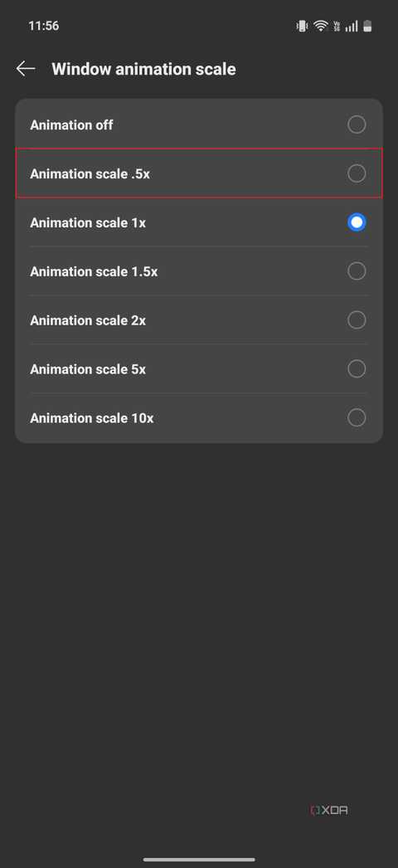Viewport: 398px width, 868px height.
Task: Tap the VoLTE status icon
Action: pos(337,26)
